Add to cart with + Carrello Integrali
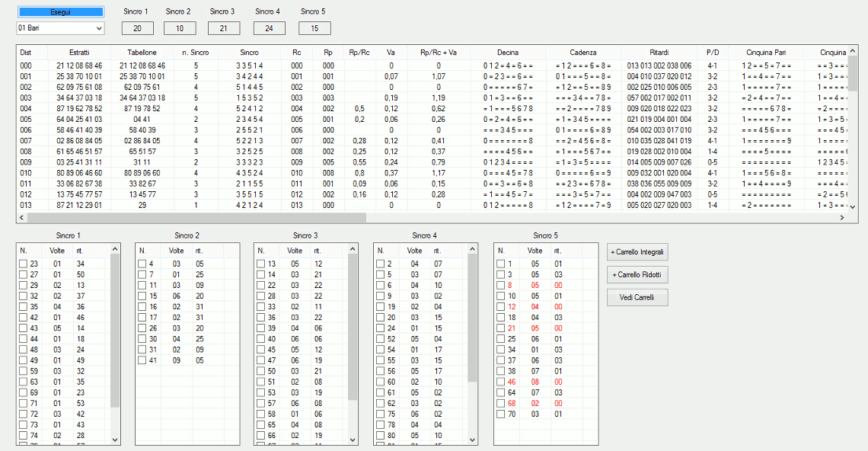Viewport: 868px width, 451px height. pyautogui.click(x=637, y=252)
